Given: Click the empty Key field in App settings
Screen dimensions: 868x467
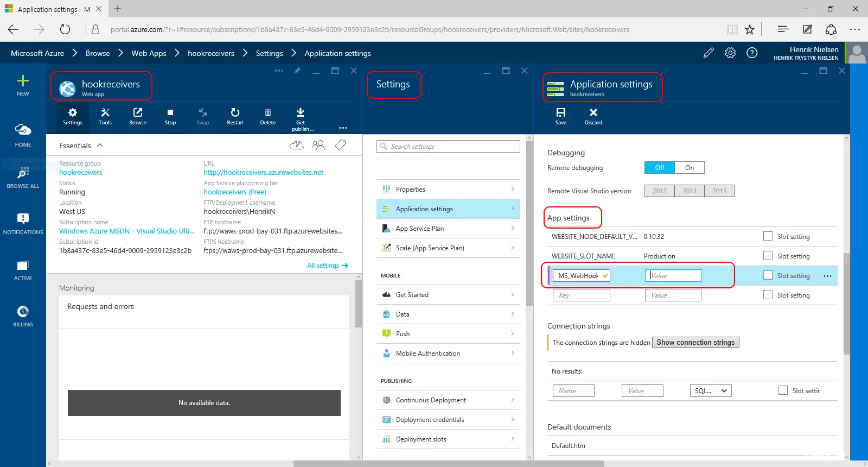Looking at the screenshot, I should [x=581, y=295].
